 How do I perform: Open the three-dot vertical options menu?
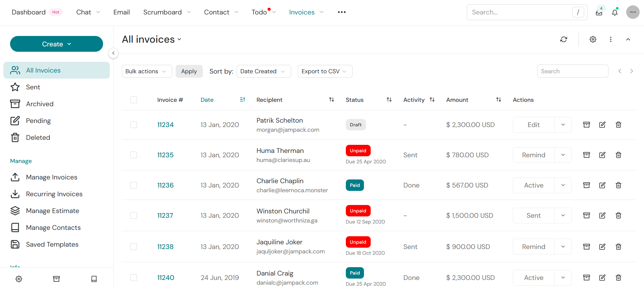[611, 39]
